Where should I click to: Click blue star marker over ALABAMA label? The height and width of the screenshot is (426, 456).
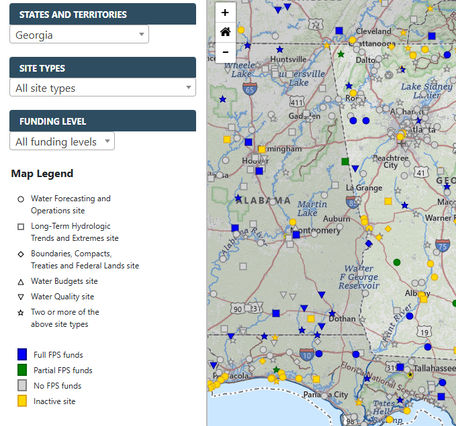[x=238, y=198]
